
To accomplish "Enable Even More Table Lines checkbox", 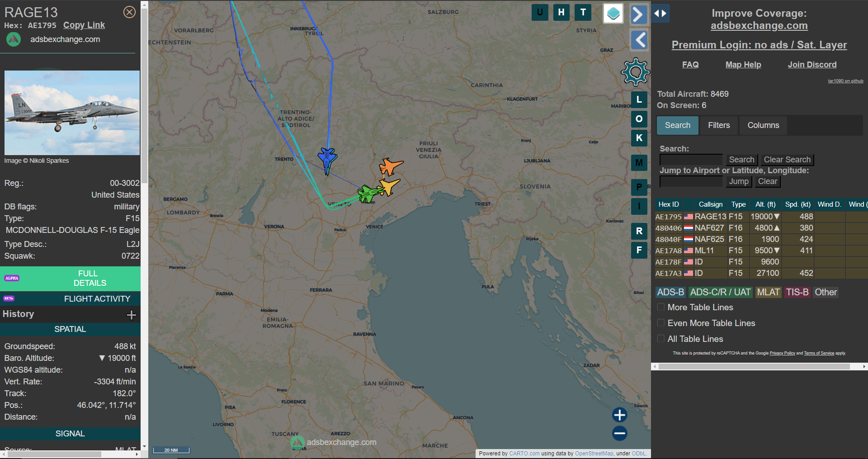I will pos(660,323).
